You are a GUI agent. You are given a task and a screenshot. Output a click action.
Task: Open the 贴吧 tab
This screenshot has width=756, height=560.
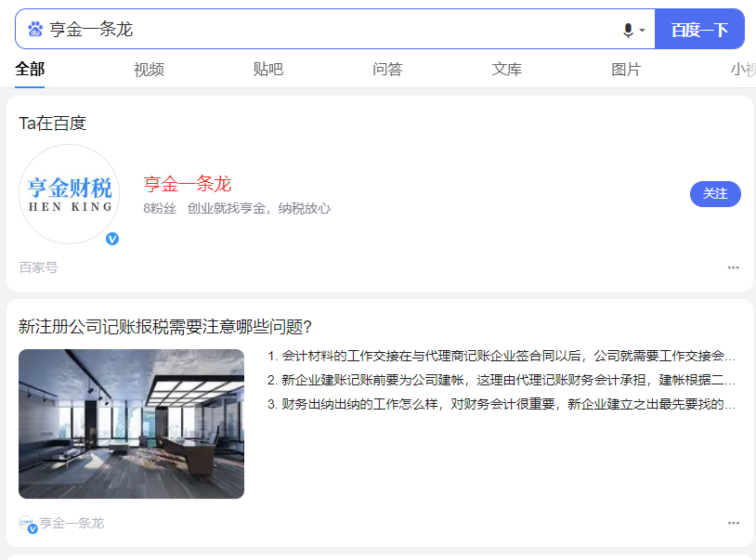[268, 70]
